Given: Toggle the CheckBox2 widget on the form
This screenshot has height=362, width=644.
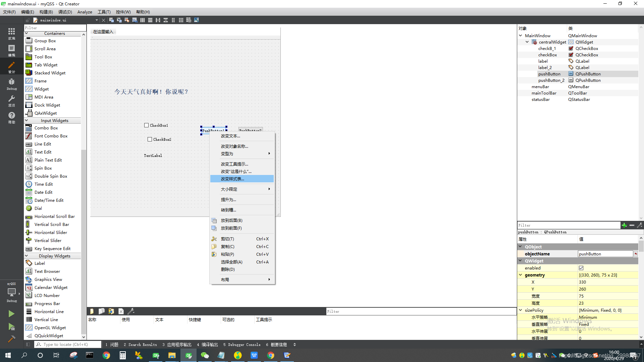Looking at the screenshot, I should 150,139.
